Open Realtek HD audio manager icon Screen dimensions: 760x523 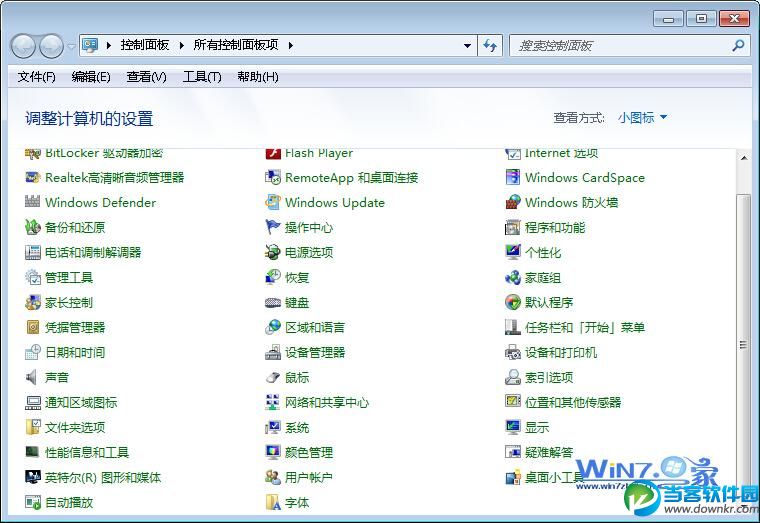pos(32,177)
